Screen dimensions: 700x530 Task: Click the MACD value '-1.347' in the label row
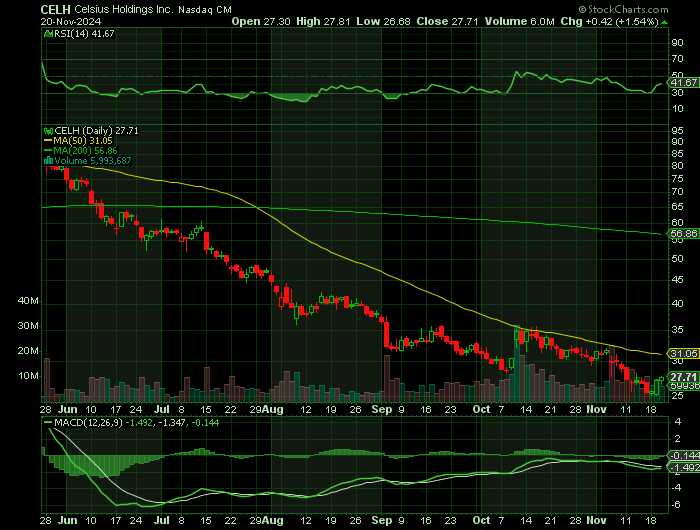172,422
